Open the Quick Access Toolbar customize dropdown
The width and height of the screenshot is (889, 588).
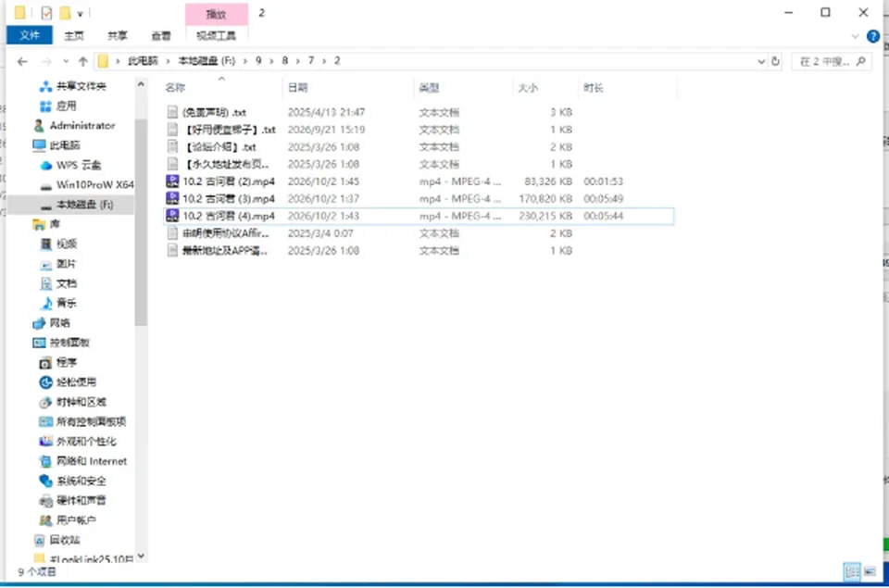pos(80,14)
